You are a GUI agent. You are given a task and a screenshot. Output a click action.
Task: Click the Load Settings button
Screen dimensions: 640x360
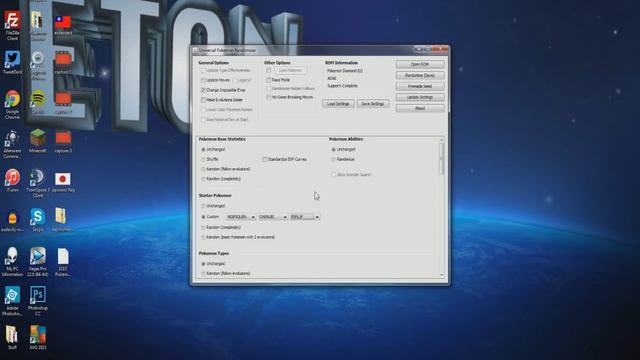coord(338,104)
